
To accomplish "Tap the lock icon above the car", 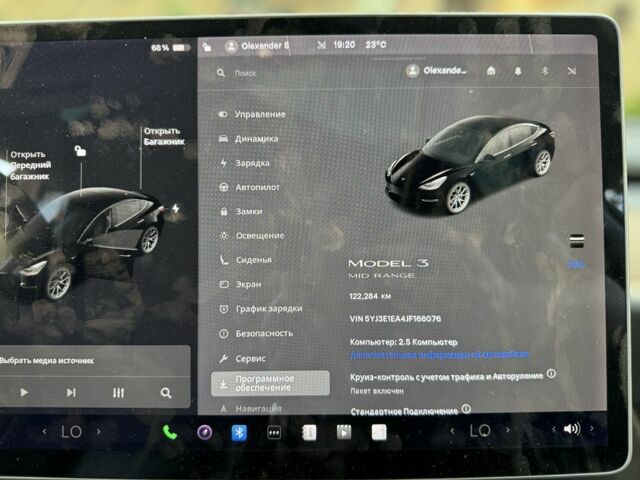I will pos(80,151).
